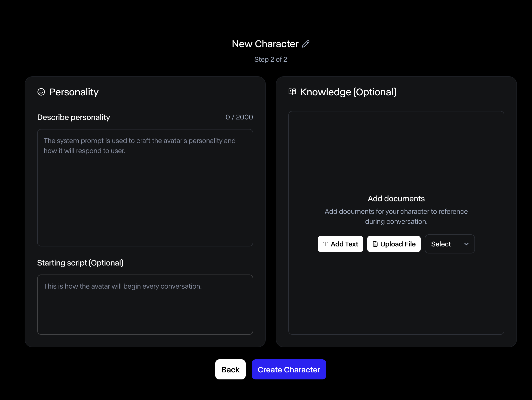Expand the Select dropdown chevron
The image size is (532, 400).
(466, 244)
